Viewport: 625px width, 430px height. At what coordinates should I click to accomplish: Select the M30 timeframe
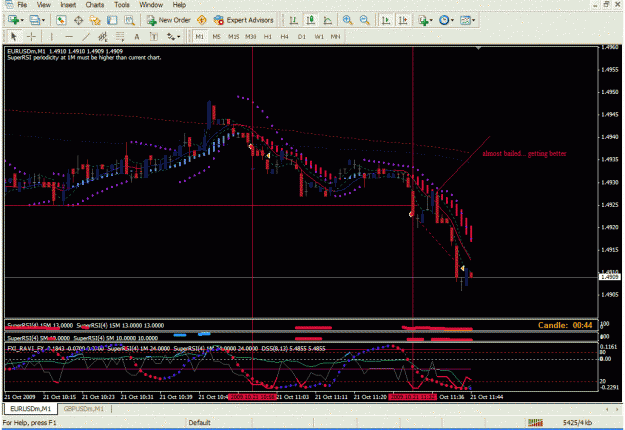tap(251, 37)
